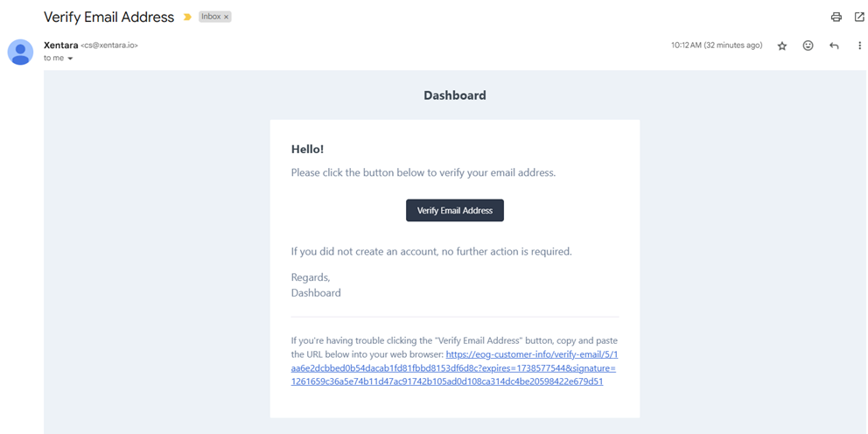The width and height of the screenshot is (868, 434).
Task: Click the sender's profile avatar
Action: point(20,52)
